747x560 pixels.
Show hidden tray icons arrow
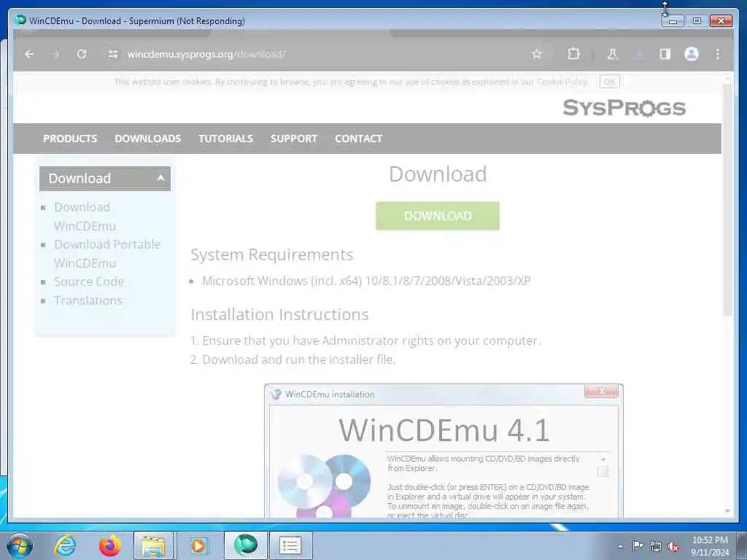point(620,546)
